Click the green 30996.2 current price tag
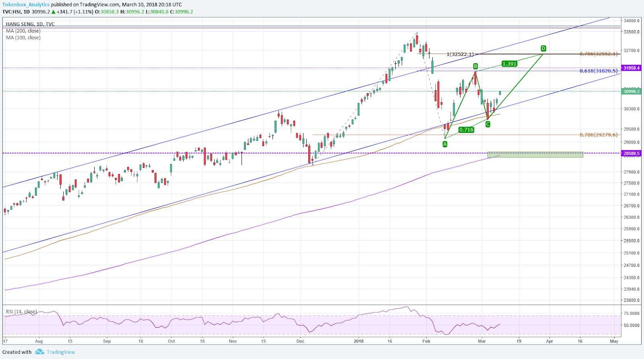The height and width of the screenshot is (359, 644). pyautogui.click(x=631, y=91)
